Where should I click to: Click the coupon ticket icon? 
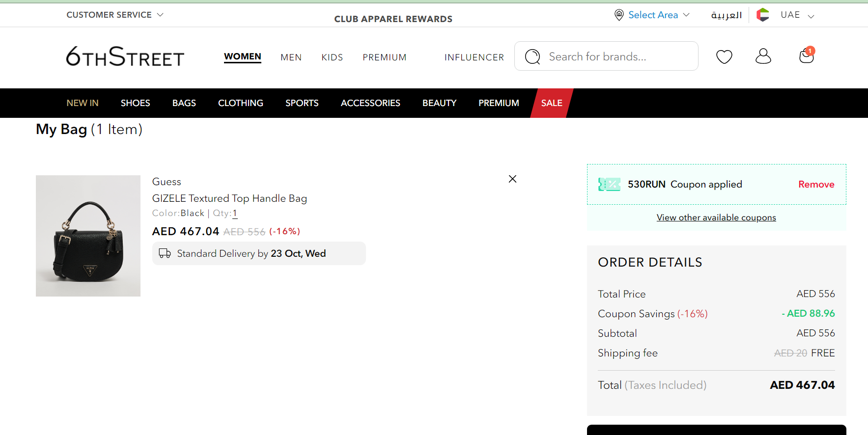tap(609, 185)
